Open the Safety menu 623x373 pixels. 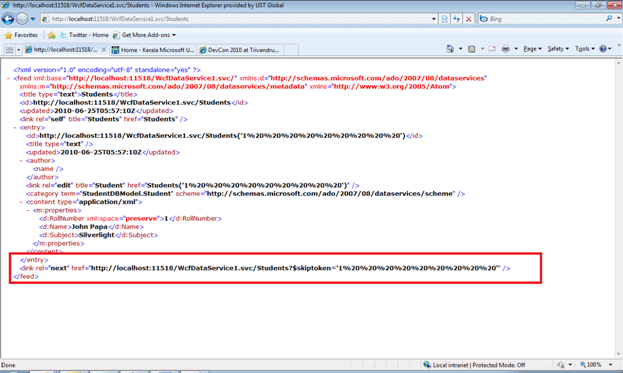pyautogui.click(x=558, y=48)
